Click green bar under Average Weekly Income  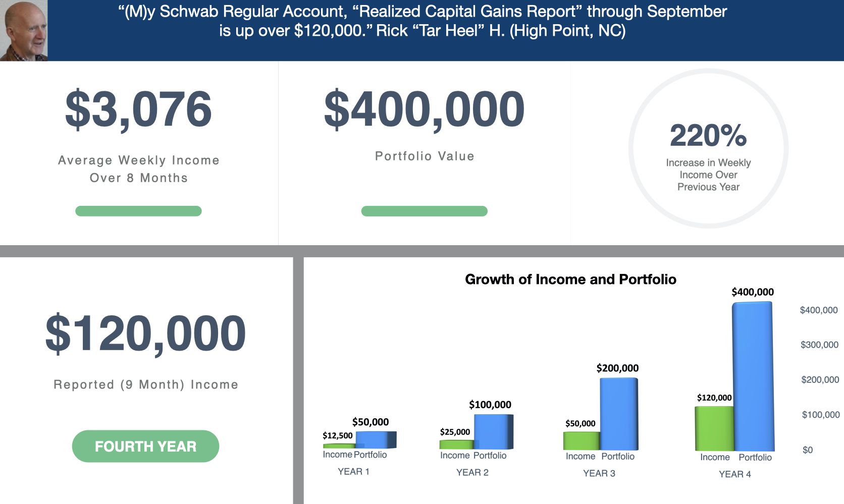tap(138, 211)
